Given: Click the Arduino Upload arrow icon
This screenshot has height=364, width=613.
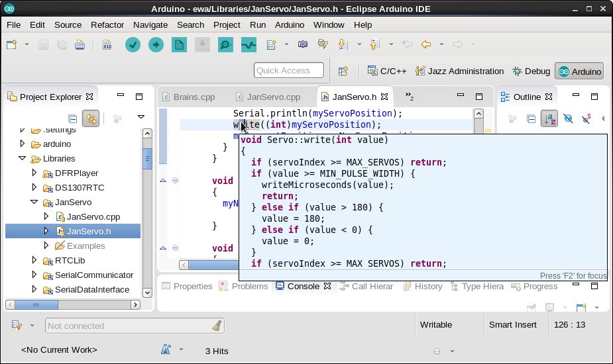Looking at the screenshot, I should coord(156,45).
